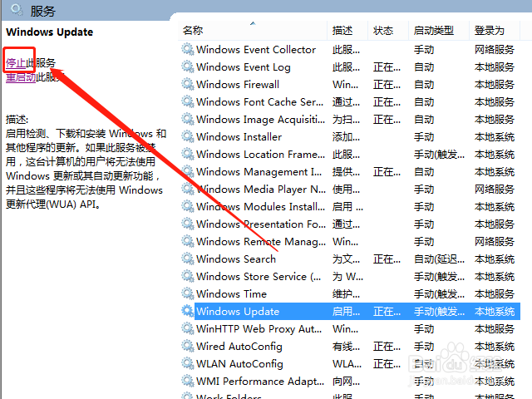The height and width of the screenshot is (399, 532).
Task: Select the Windows Image Acquisiti... row name
Action: (260, 120)
